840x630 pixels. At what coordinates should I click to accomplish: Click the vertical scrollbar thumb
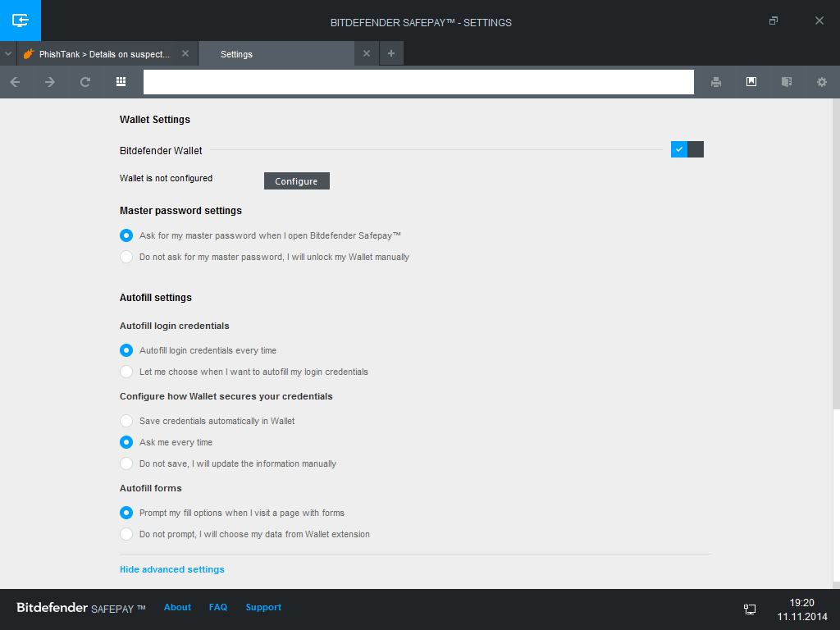tap(836, 495)
